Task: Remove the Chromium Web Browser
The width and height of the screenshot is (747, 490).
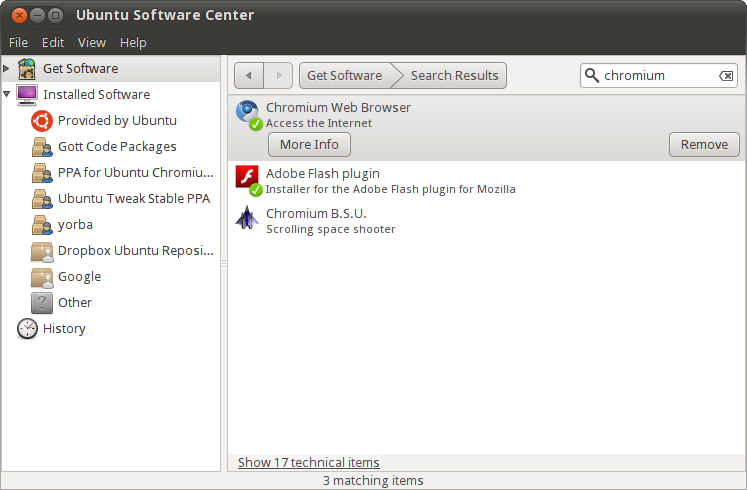Action: (x=704, y=144)
